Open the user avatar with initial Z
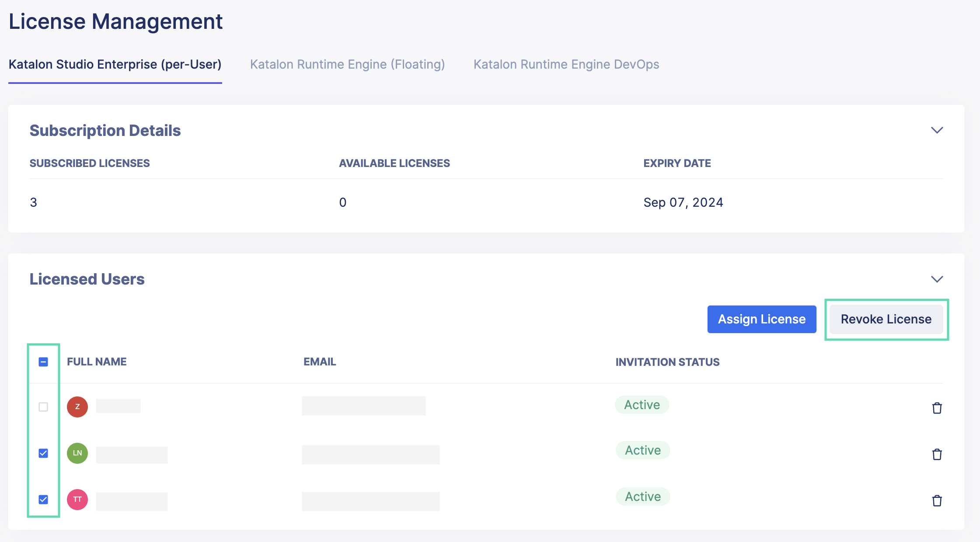 pyautogui.click(x=77, y=406)
